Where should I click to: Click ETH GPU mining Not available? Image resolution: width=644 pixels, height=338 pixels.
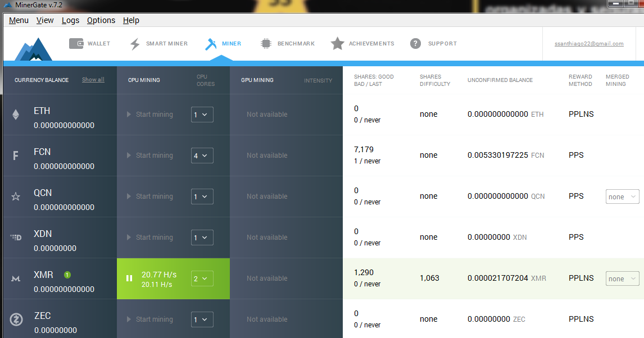coord(267,115)
